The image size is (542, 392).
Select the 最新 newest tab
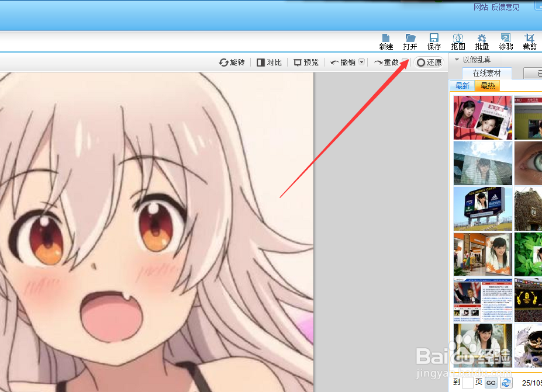(x=462, y=86)
